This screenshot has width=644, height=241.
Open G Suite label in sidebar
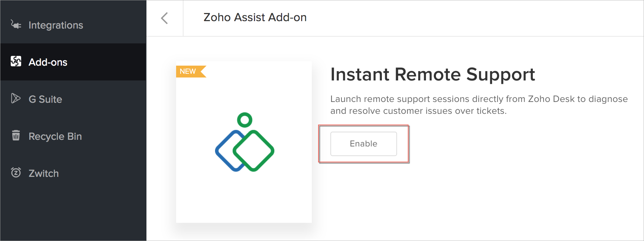click(45, 99)
